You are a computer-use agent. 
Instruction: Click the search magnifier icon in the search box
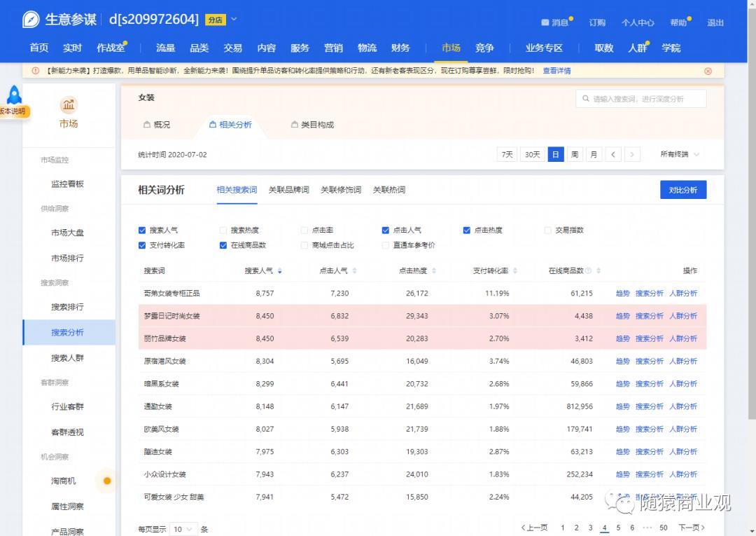click(586, 98)
